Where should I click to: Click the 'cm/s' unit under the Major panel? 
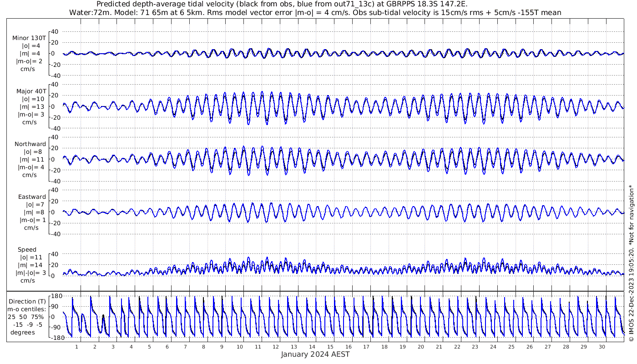(x=30, y=122)
